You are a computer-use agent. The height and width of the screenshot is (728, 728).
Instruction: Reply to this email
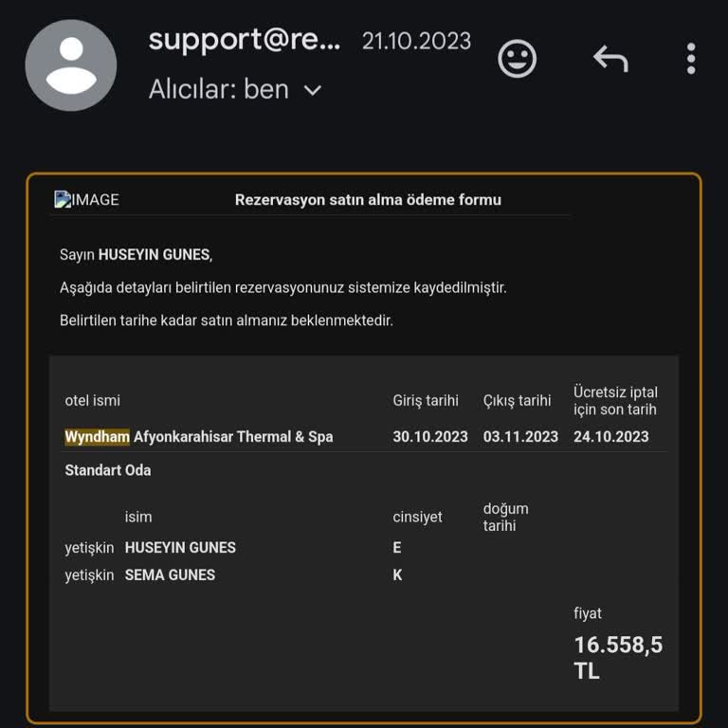pyautogui.click(x=610, y=59)
